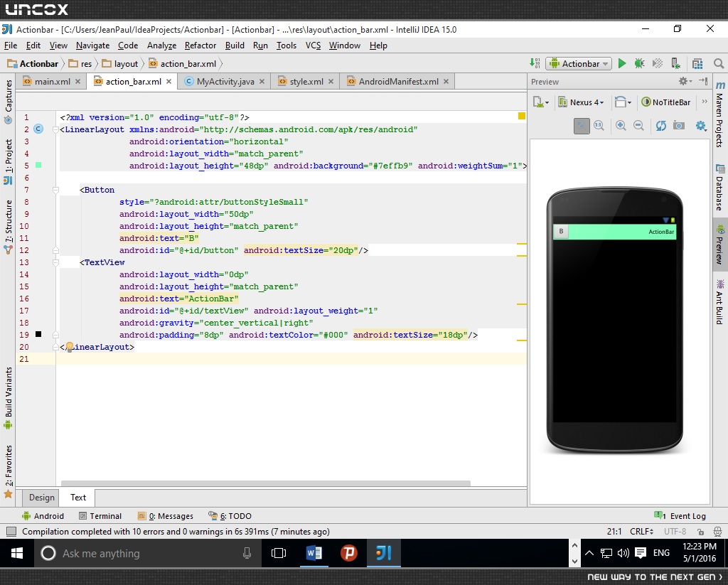728x585 pixels.
Task: Open the Build menu
Action: tap(235, 45)
